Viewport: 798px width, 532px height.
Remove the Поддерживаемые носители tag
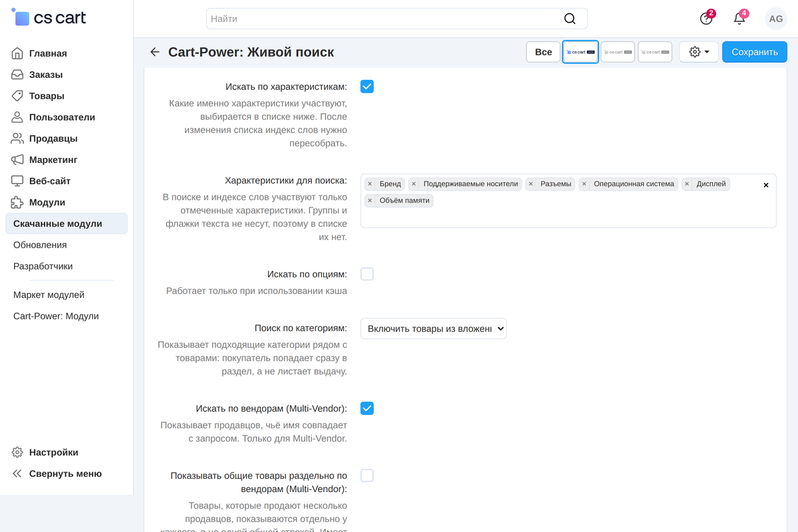pos(414,184)
